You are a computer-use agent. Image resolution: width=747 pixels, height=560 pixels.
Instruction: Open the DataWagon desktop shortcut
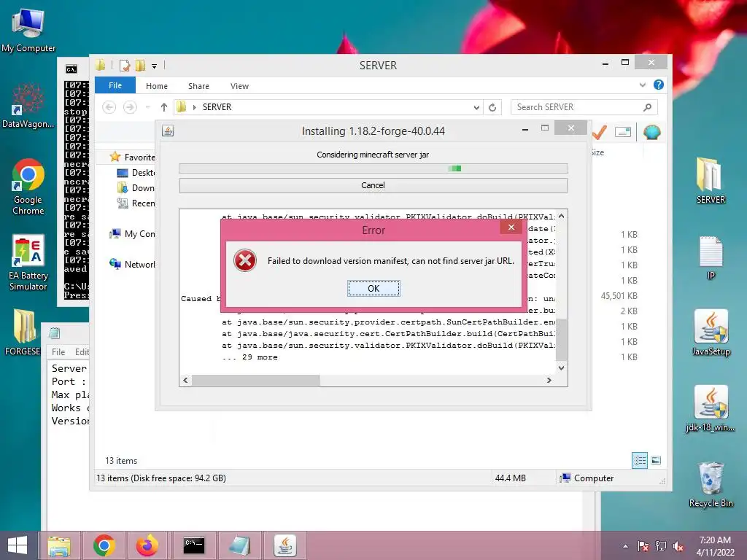coord(28,106)
